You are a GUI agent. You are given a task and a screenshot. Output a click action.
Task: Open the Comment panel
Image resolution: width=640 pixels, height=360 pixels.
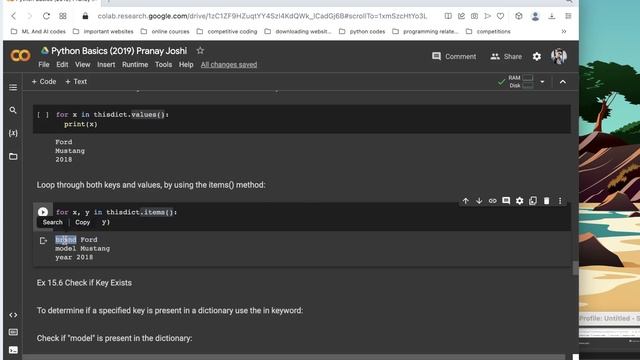[x=454, y=56]
